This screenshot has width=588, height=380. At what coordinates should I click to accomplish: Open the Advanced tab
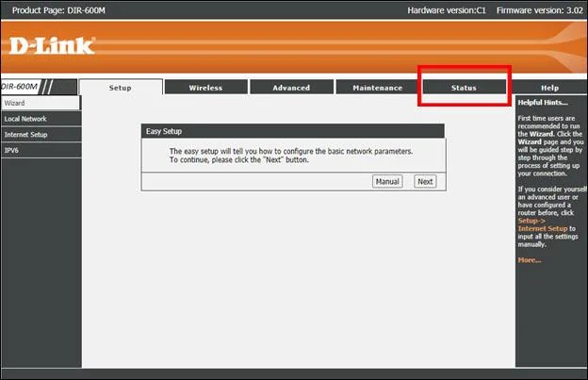291,88
